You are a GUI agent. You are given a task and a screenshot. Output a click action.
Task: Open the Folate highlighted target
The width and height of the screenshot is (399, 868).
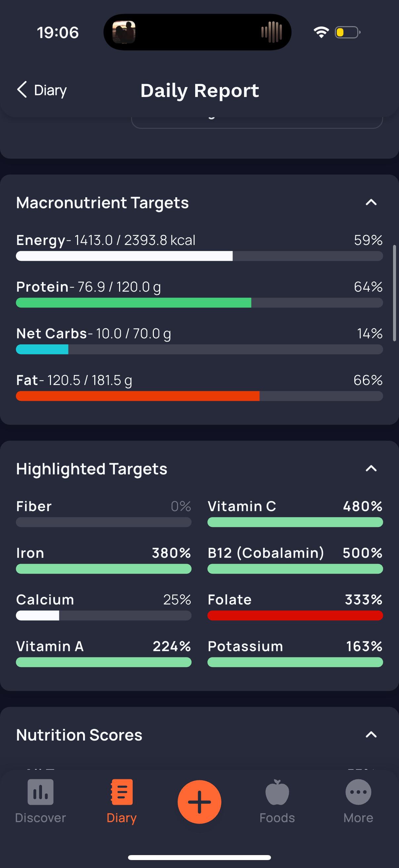click(295, 606)
